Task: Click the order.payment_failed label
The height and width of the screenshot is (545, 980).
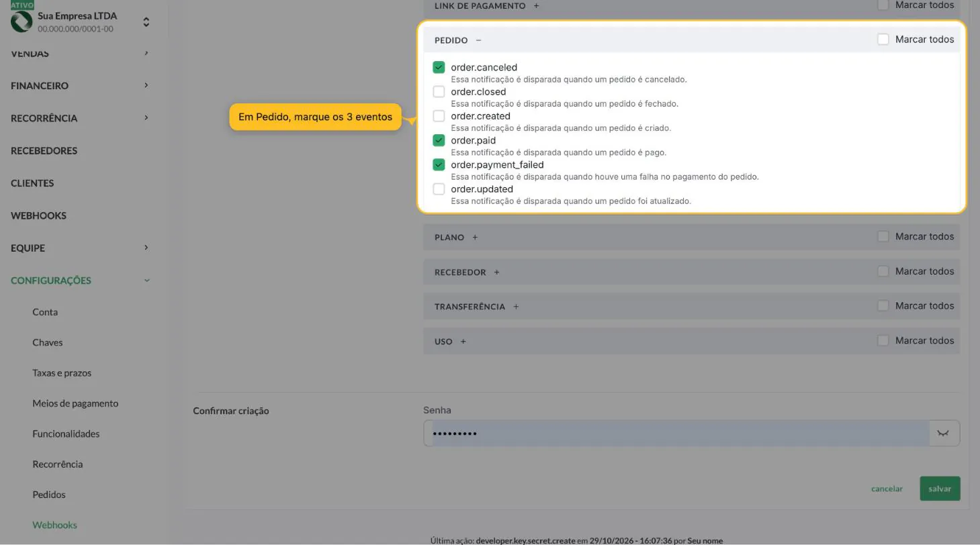Action: [497, 164]
